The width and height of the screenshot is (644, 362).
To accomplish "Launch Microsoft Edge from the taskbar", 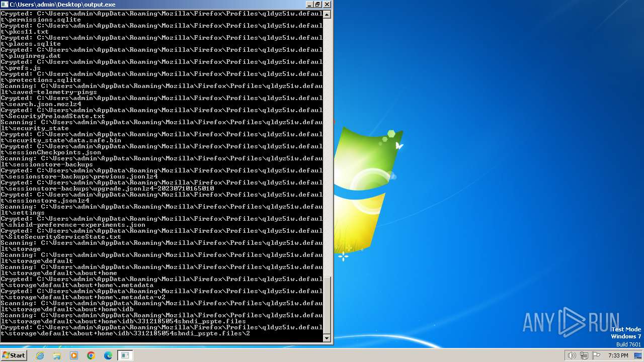I will (108, 355).
